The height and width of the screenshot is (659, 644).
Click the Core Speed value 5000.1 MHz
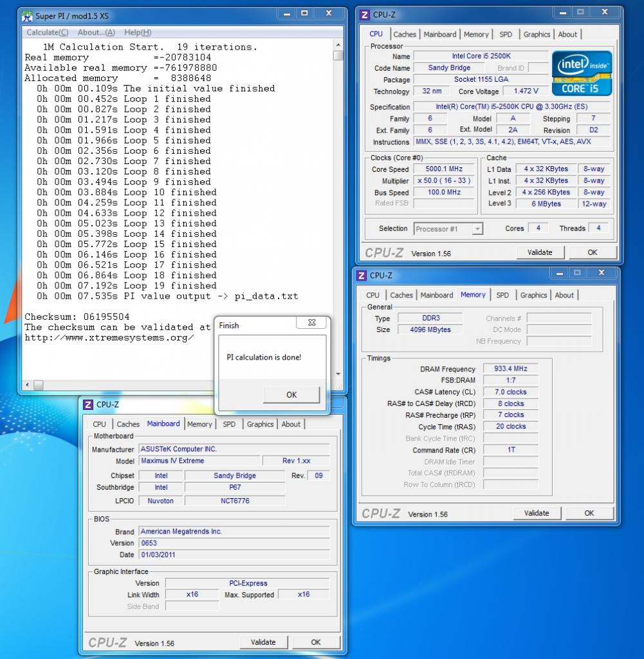444,169
